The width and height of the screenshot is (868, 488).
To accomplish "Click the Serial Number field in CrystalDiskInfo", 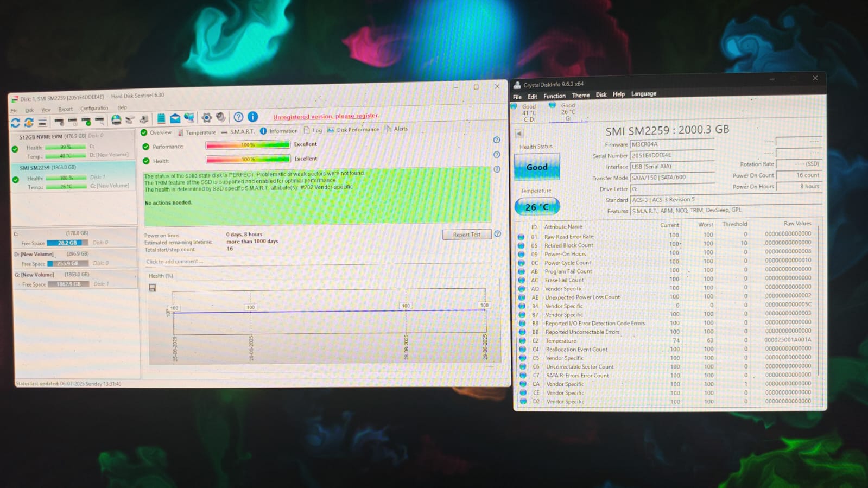I will [x=672, y=156].
